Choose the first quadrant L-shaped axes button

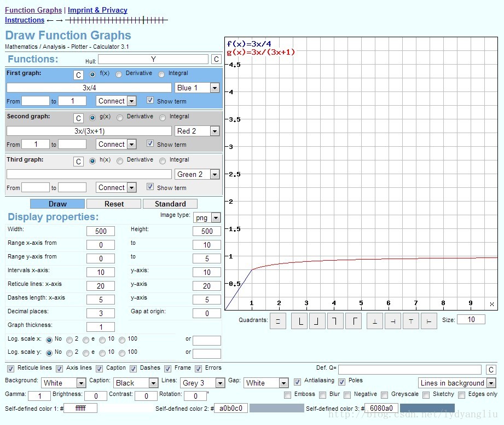[x=300, y=321]
